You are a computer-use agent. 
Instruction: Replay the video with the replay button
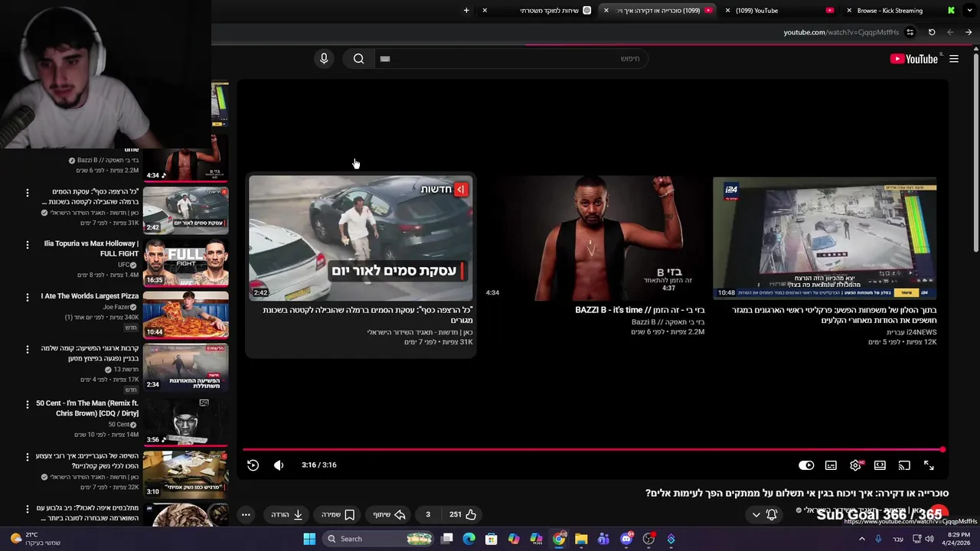pyautogui.click(x=253, y=465)
